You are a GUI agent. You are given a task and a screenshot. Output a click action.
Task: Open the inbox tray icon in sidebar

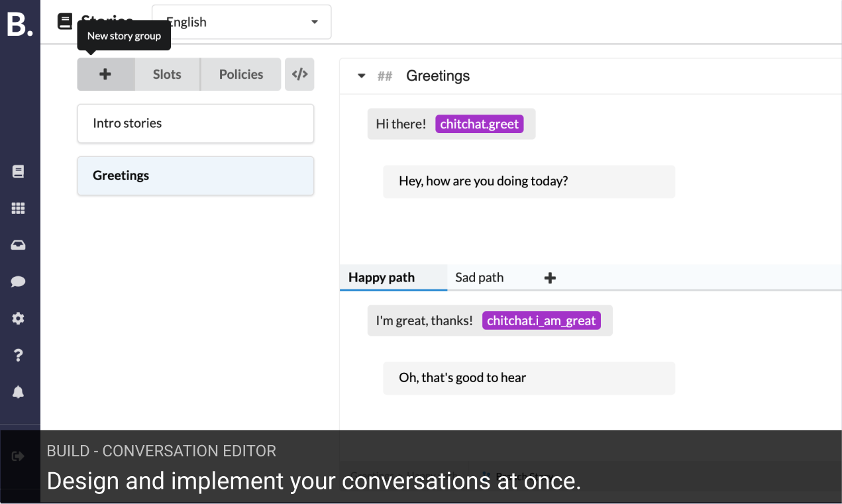click(19, 245)
